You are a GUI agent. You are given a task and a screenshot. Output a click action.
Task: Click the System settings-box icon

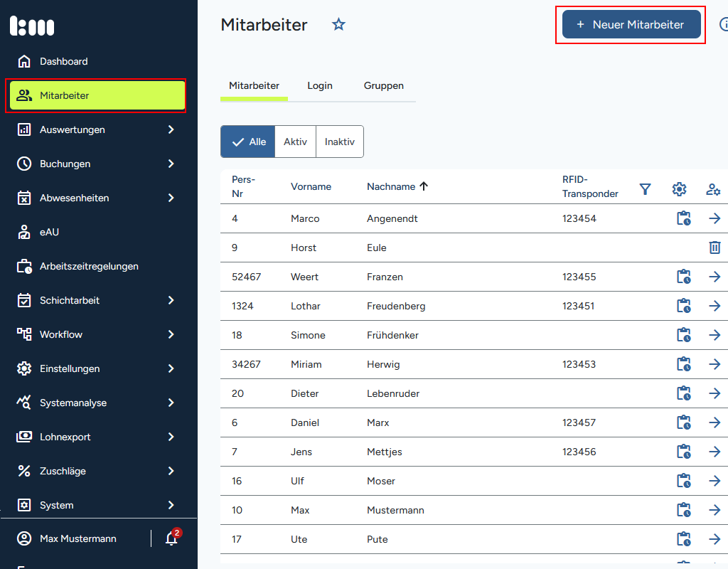coord(24,505)
